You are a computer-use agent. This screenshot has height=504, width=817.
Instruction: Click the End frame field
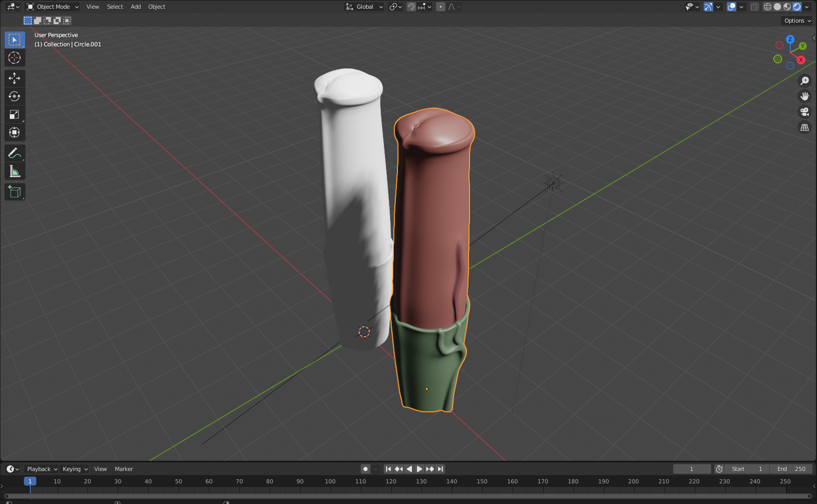point(791,469)
